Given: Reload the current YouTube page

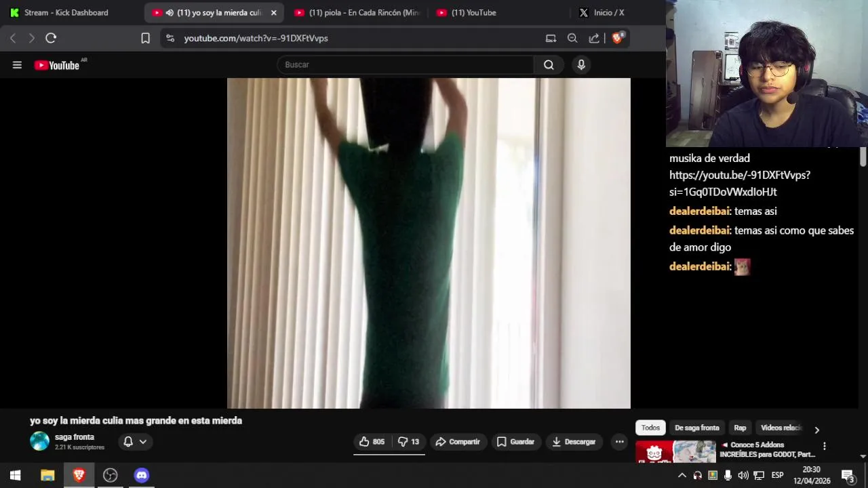Looking at the screenshot, I should tap(51, 39).
